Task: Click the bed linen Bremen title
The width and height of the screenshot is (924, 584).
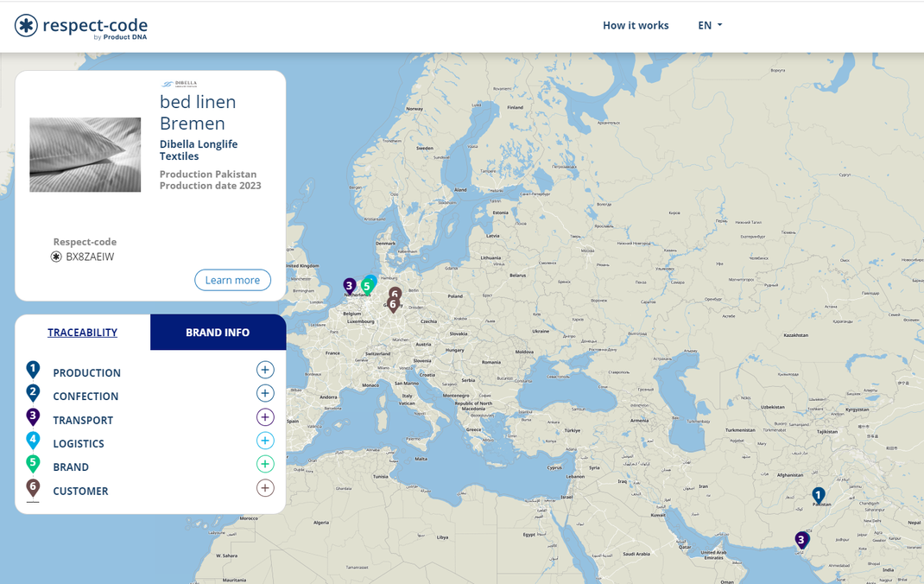Action: point(198,112)
